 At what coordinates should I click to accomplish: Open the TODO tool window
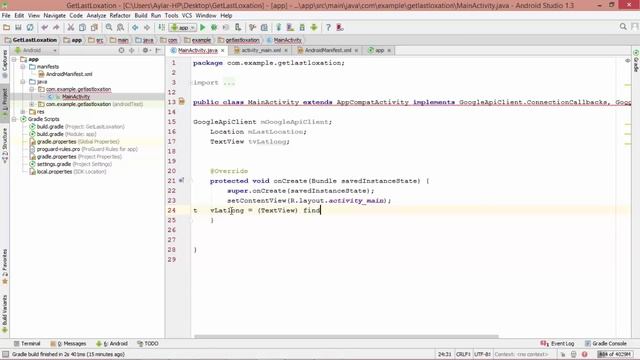pyautogui.click(x=148, y=344)
